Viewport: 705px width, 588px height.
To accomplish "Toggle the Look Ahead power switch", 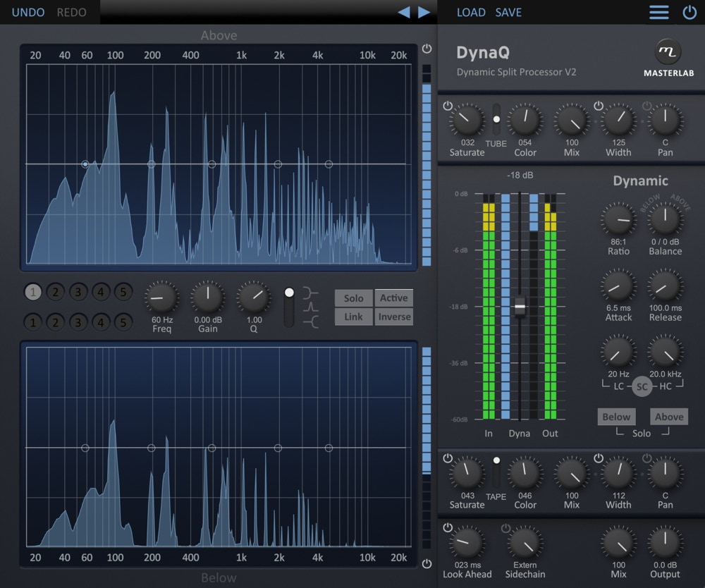I will click(x=448, y=528).
